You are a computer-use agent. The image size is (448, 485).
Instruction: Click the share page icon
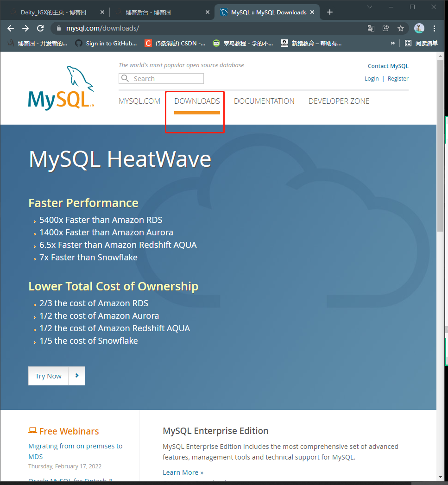(x=385, y=28)
